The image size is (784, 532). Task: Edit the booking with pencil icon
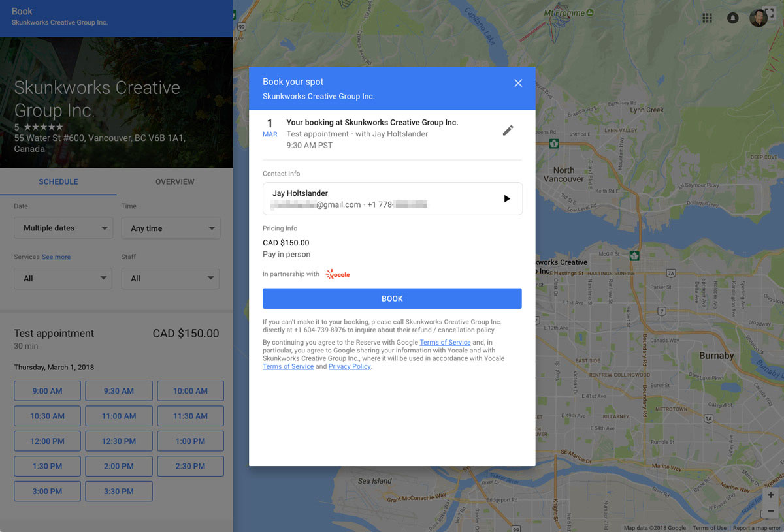(x=508, y=131)
